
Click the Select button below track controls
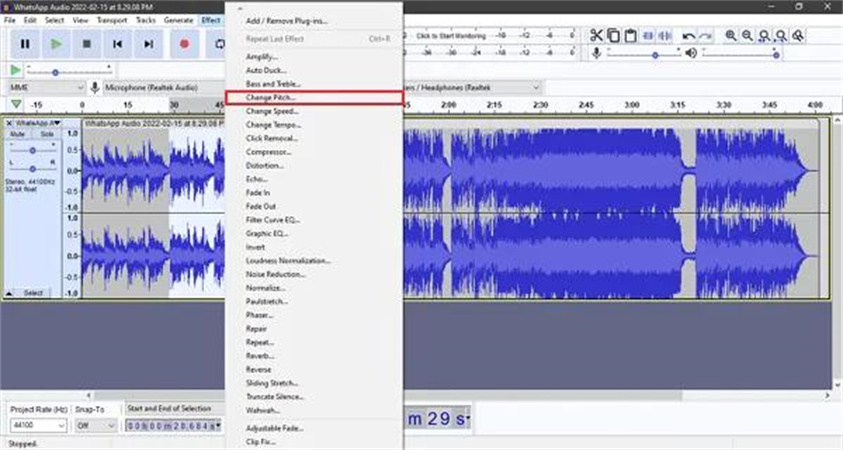[33, 293]
